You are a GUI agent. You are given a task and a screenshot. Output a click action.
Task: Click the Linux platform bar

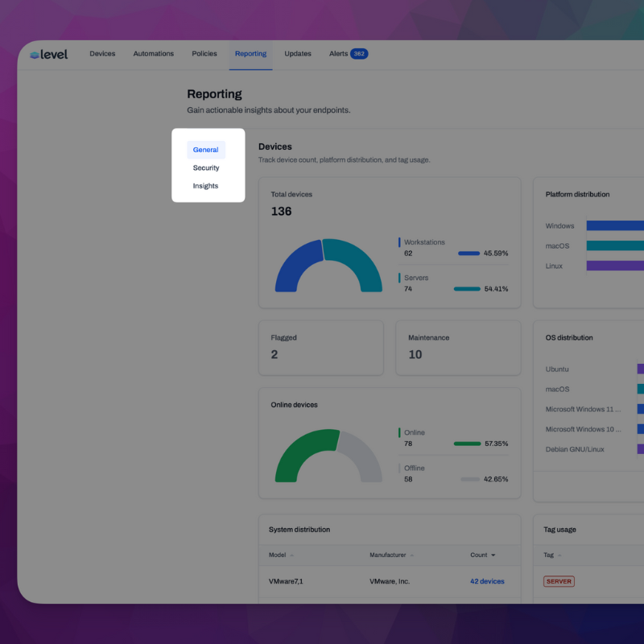point(615,266)
